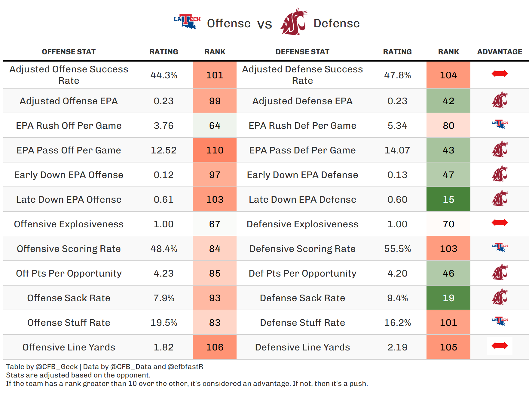Click the ADVANTAGE column header
Viewport: 532px width, 394px height.
500,52
